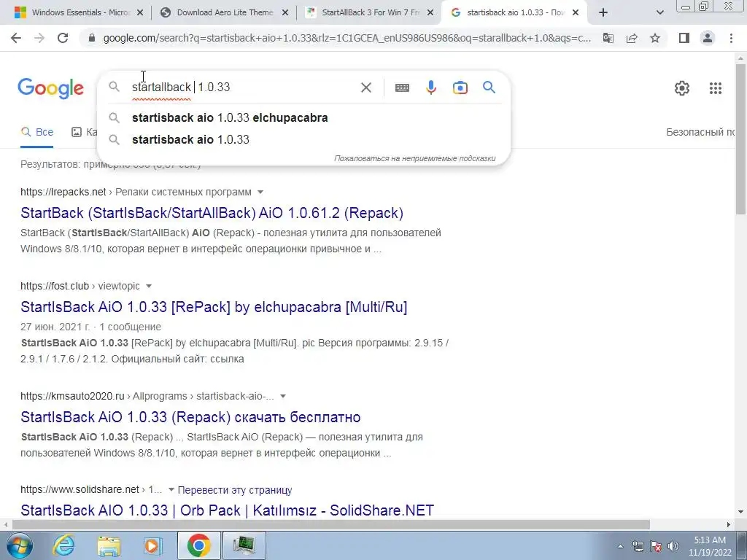
Task: Bookmark this tab with star icon
Action: tap(655, 38)
